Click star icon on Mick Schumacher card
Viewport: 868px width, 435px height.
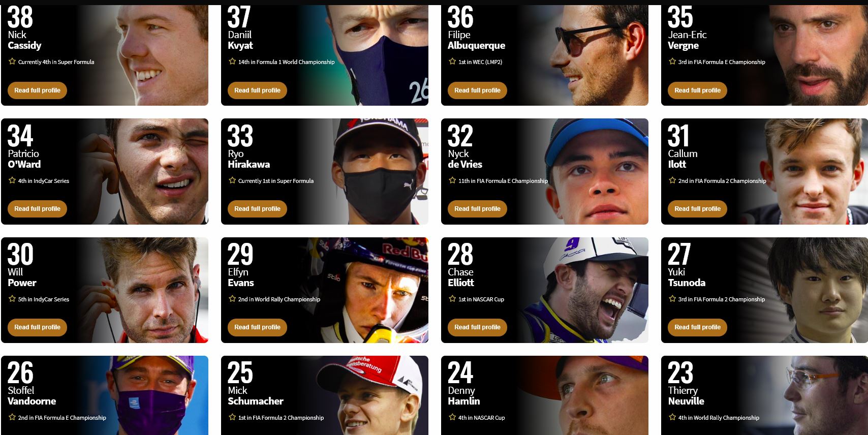[232, 417]
